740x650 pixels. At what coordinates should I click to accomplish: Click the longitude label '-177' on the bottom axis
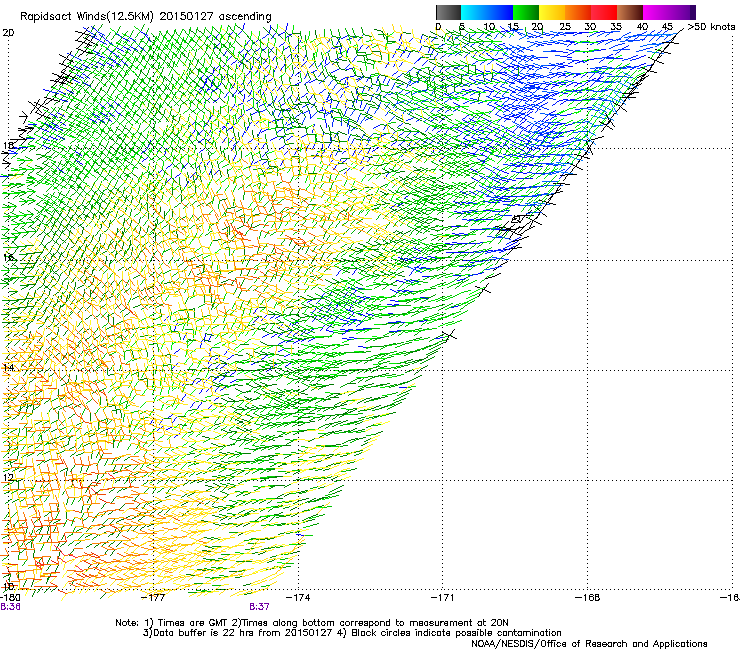[153, 598]
